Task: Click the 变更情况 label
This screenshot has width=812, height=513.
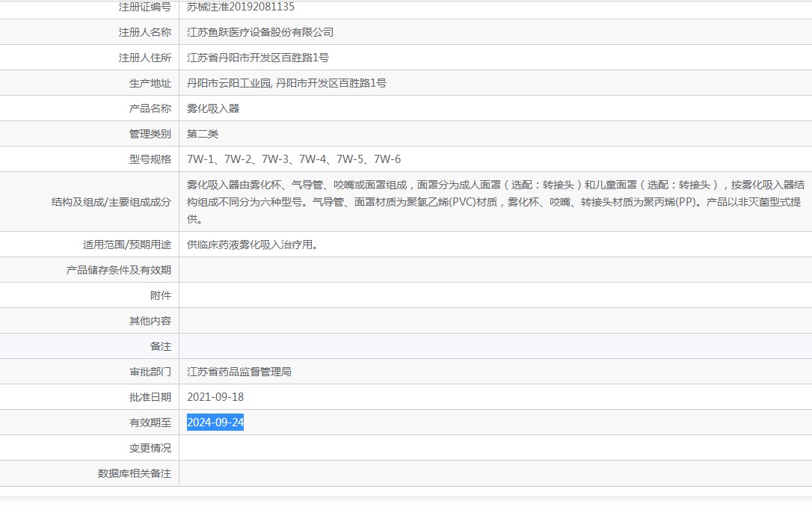Action: [x=150, y=447]
